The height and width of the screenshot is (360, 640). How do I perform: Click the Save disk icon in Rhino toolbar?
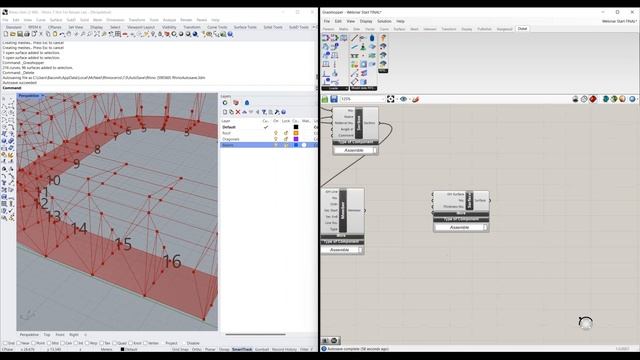[20, 34]
